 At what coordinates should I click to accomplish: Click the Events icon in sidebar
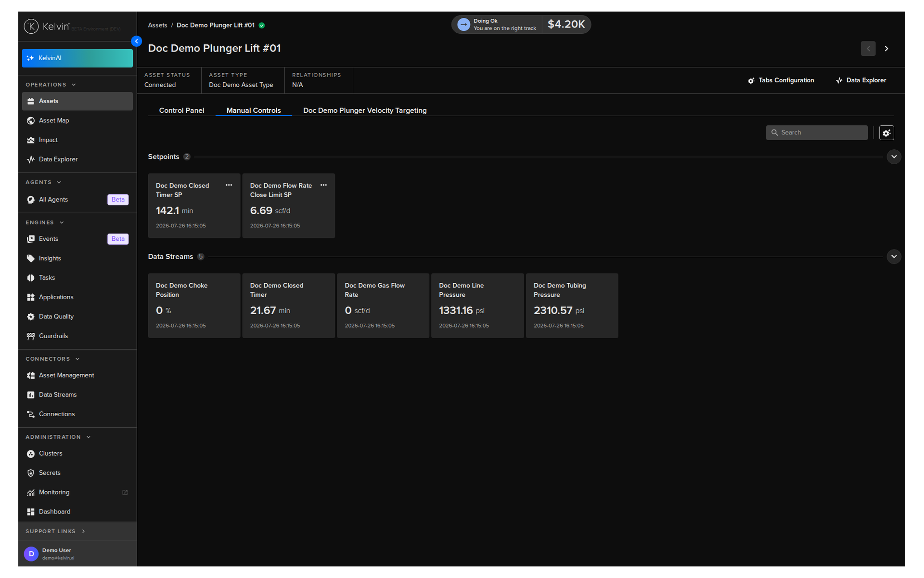click(x=31, y=239)
